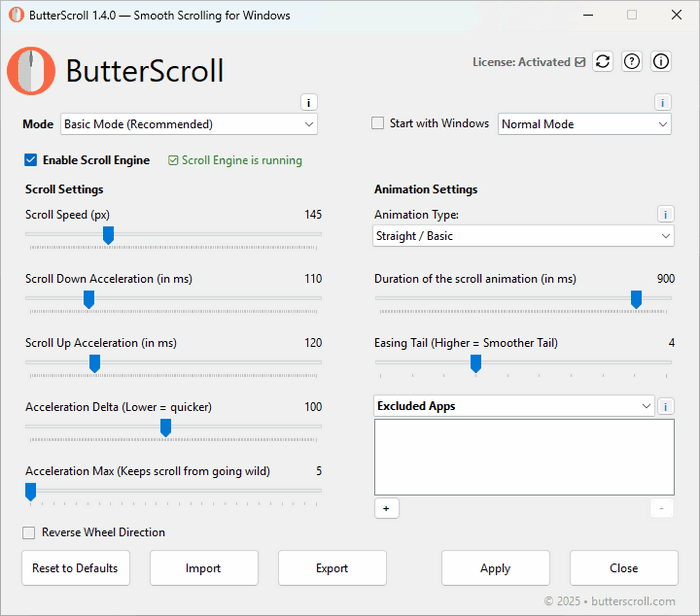
Task: Click info button next to Excluded Apps
Action: (x=665, y=406)
